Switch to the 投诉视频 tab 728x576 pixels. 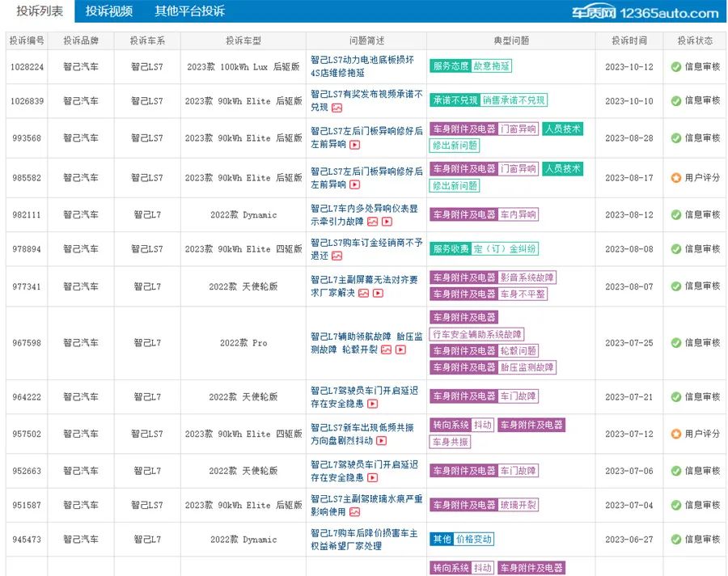[108, 11]
